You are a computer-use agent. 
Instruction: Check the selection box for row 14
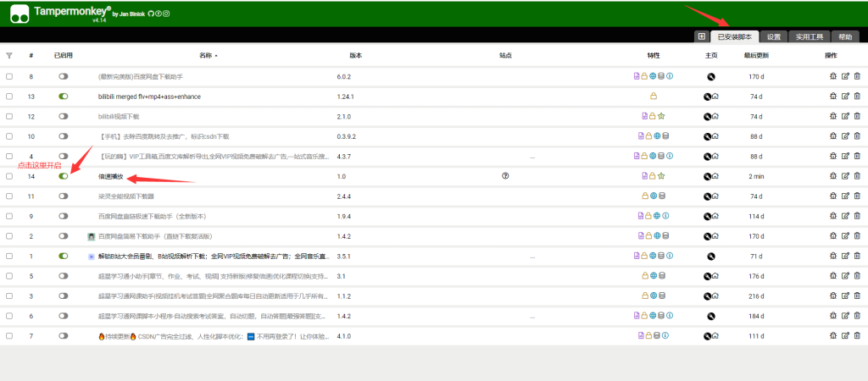click(x=8, y=176)
